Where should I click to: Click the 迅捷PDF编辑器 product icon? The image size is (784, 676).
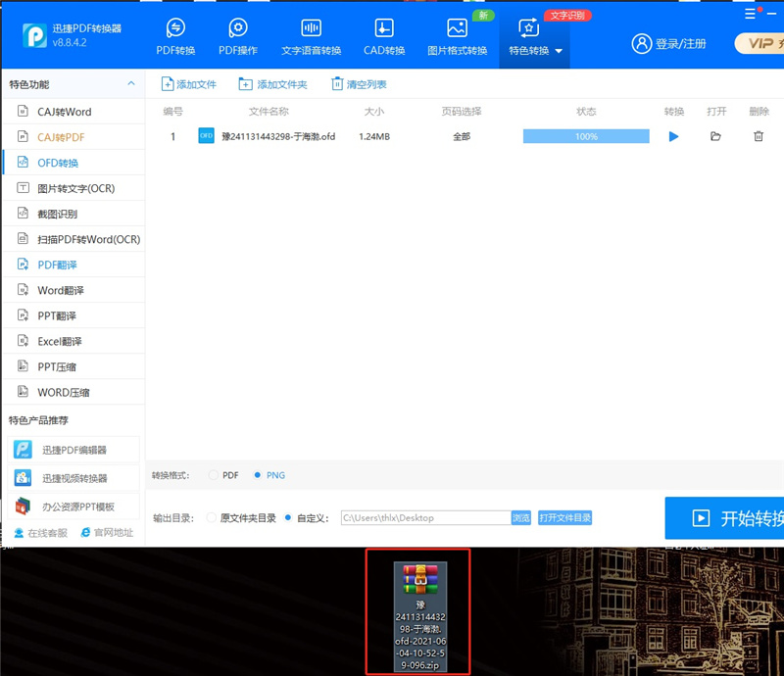coord(23,449)
